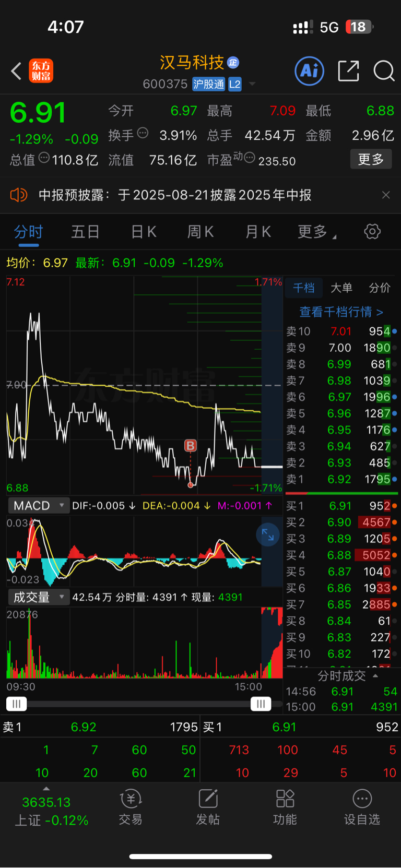The height and width of the screenshot is (868, 401).
Task: Open chart settings gear icon
Action: click(x=372, y=231)
